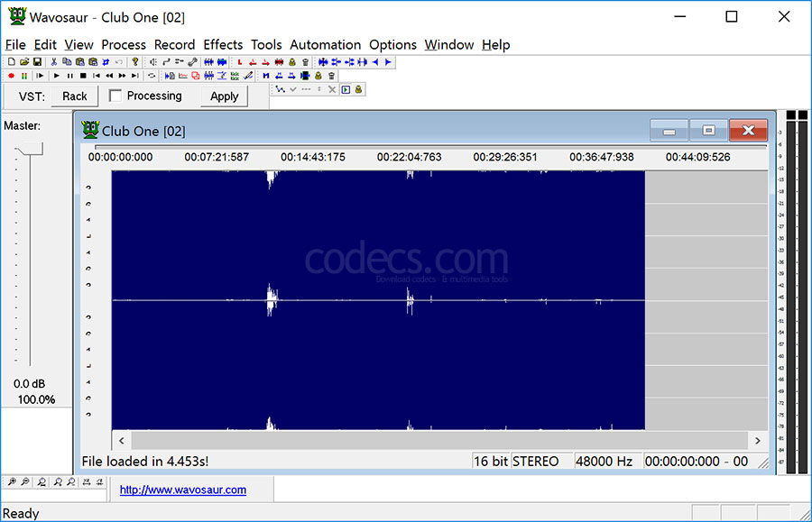Click the yellow Help question mark icon
The height and width of the screenshot is (522, 812).
coord(134,61)
